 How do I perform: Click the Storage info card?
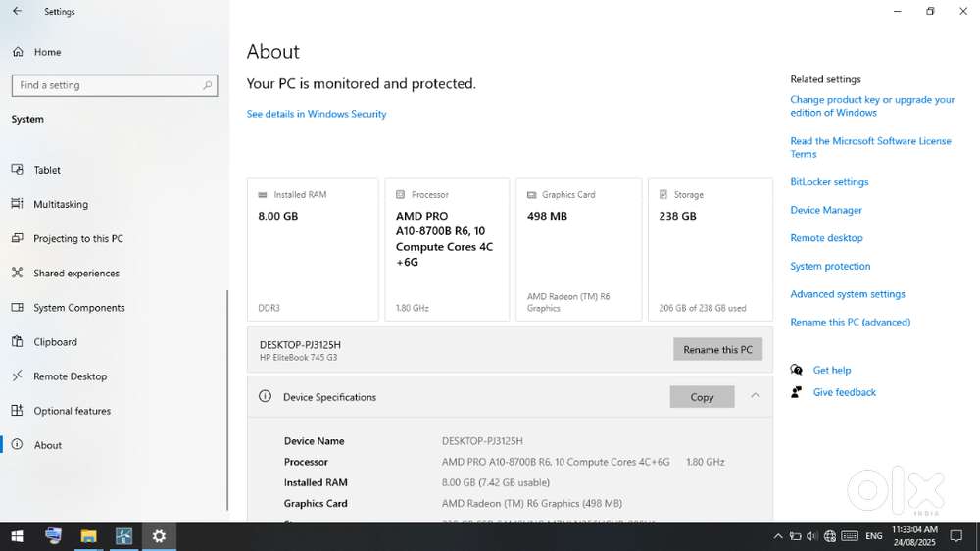(x=710, y=250)
